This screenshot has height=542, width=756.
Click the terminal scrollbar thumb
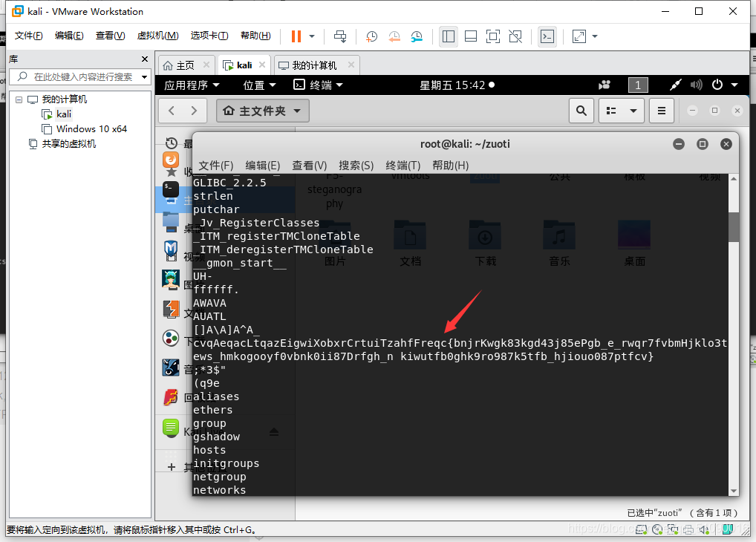point(734,227)
